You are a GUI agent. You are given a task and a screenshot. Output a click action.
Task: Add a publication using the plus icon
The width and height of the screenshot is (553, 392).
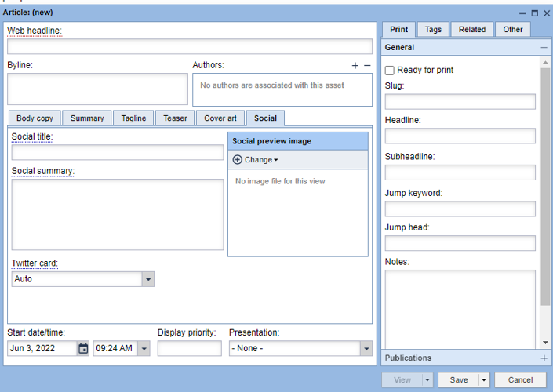(x=544, y=358)
